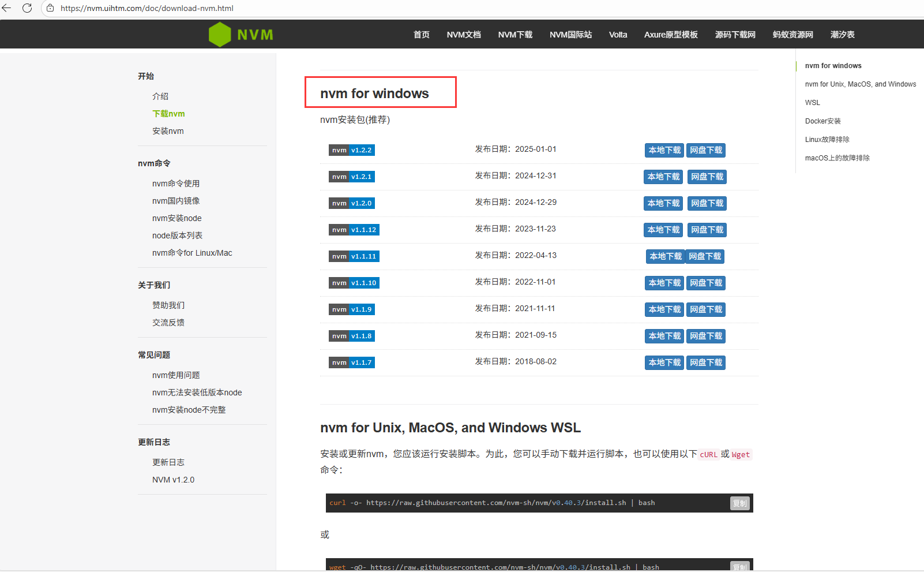Click 本地下载 for nvm v1.2.2
This screenshot has width=924, height=572.
pyautogui.click(x=664, y=150)
